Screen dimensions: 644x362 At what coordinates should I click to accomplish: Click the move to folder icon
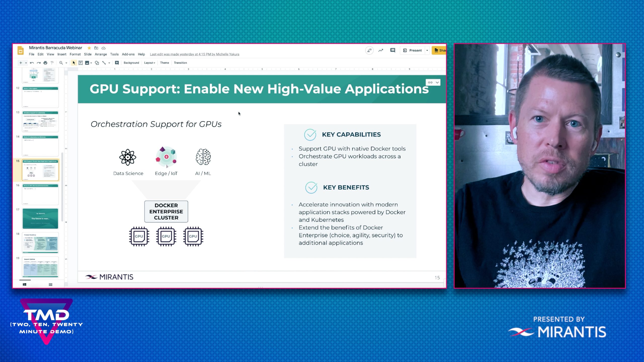(x=96, y=48)
